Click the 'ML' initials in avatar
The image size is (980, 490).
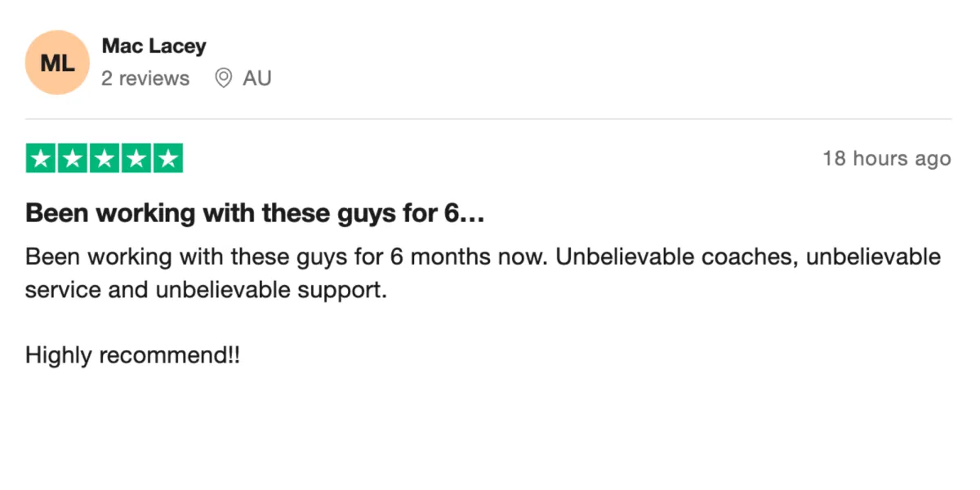point(57,63)
